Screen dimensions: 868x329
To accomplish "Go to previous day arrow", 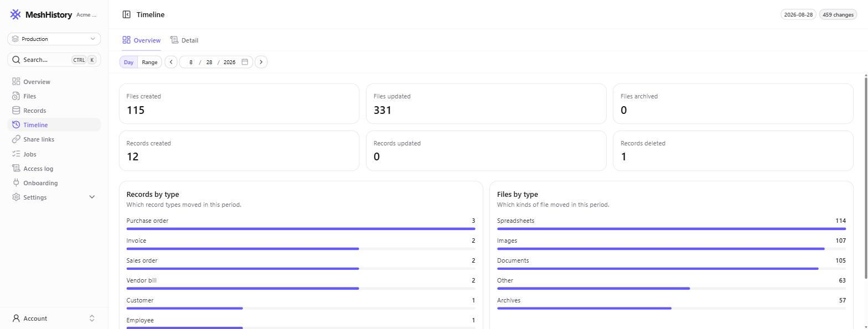I will (171, 62).
